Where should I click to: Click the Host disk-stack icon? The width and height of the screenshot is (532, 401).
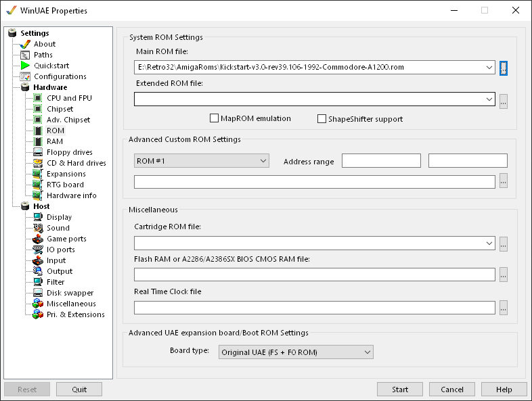point(25,206)
